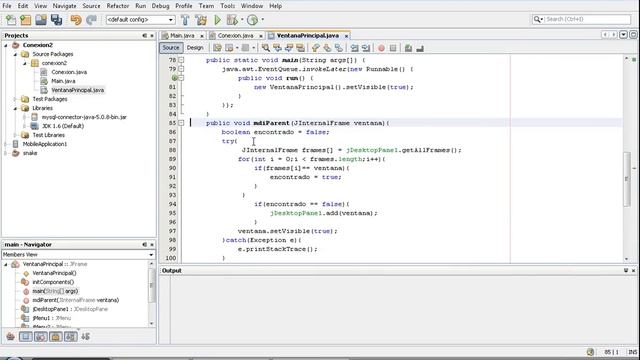Collapse the Conexion2 project node
This screenshot has width=640, height=360.
click(6, 45)
